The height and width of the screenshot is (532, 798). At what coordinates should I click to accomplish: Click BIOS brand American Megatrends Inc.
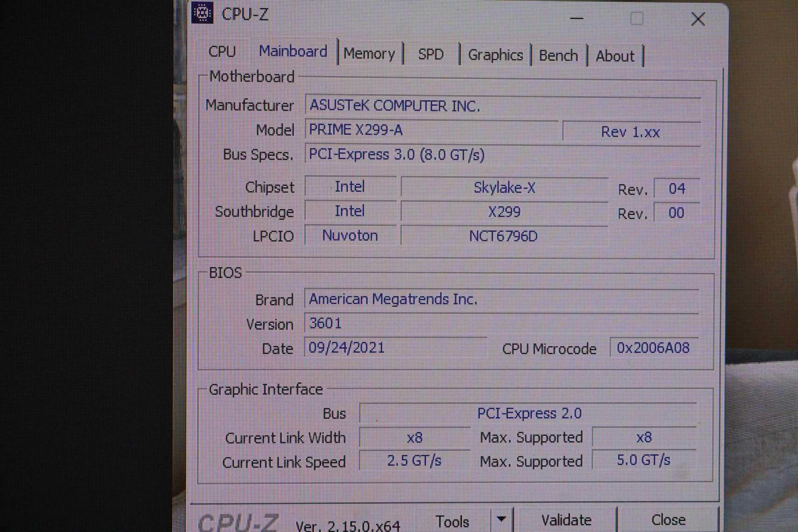tap(502, 299)
